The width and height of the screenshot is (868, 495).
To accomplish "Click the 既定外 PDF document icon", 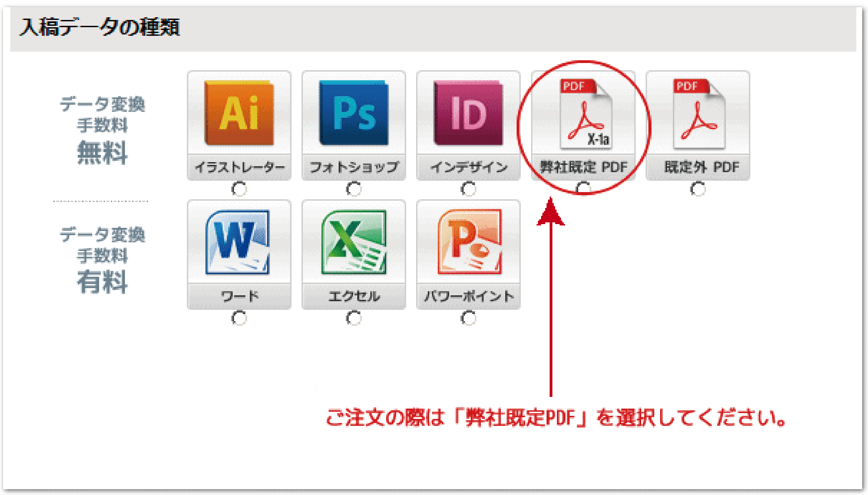I will (x=699, y=114).
